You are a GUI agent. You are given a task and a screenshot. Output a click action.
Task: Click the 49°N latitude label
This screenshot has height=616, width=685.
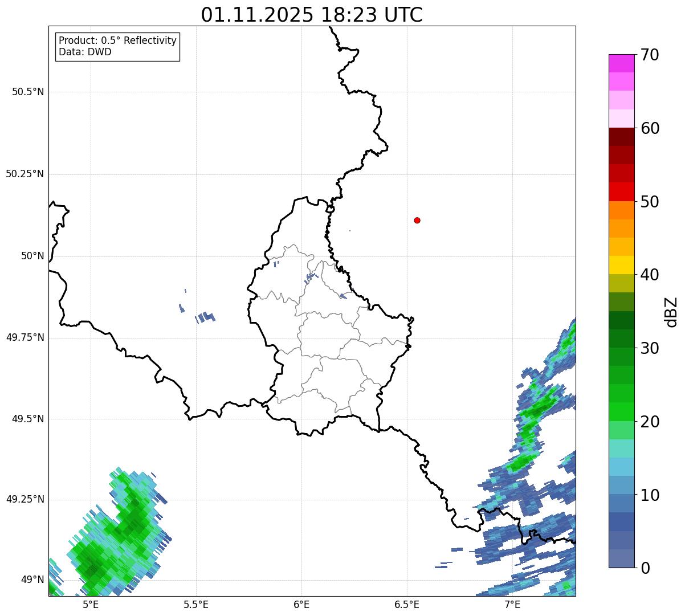pyautogui.click(x=32, y=580)
